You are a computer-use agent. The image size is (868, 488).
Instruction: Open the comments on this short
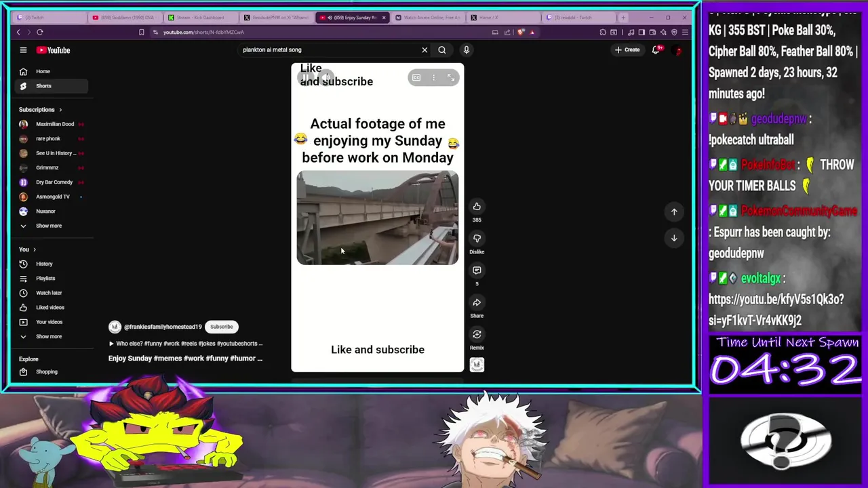coord(477,270)
